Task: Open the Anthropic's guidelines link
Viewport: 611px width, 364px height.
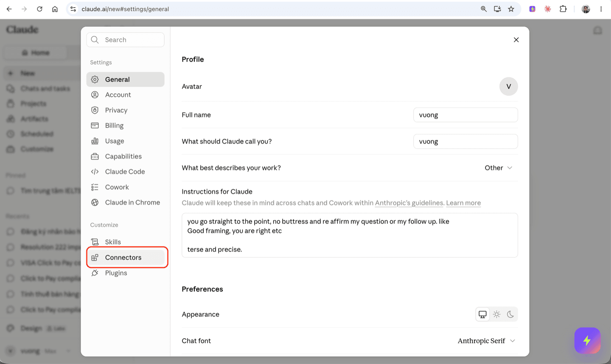Action: (409, 203)
